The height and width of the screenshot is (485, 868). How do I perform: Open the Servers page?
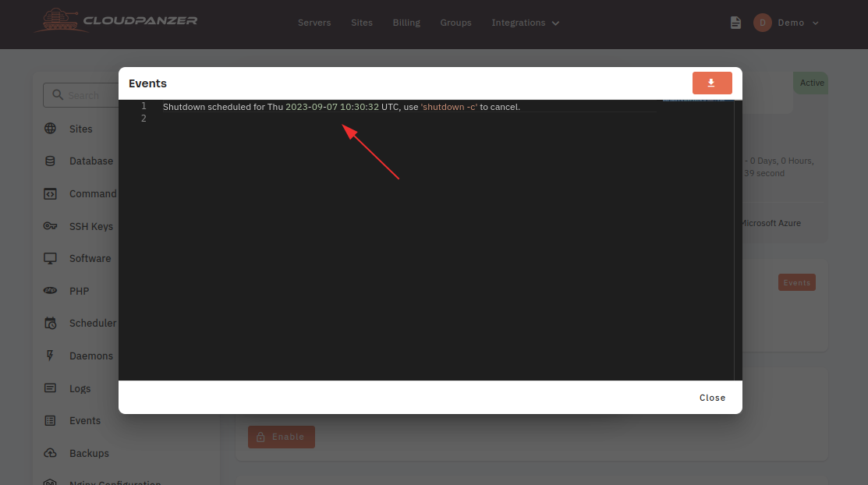click(x=314, y=23)
